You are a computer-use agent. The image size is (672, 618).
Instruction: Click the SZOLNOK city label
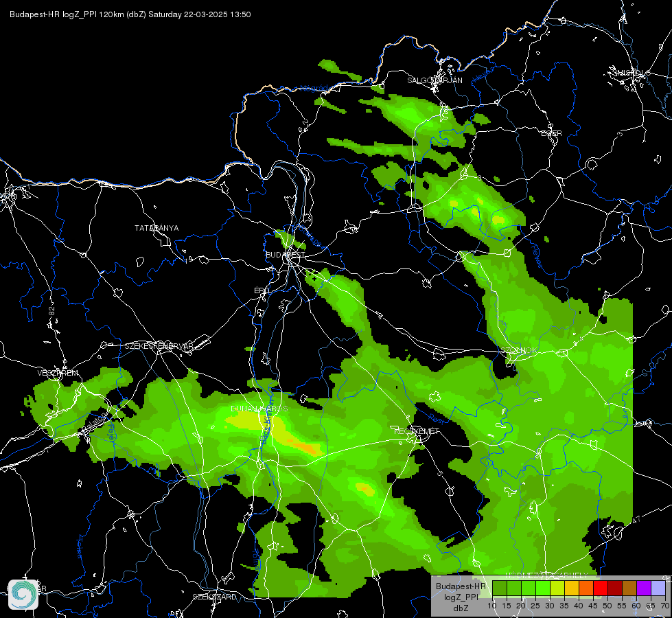520,350
